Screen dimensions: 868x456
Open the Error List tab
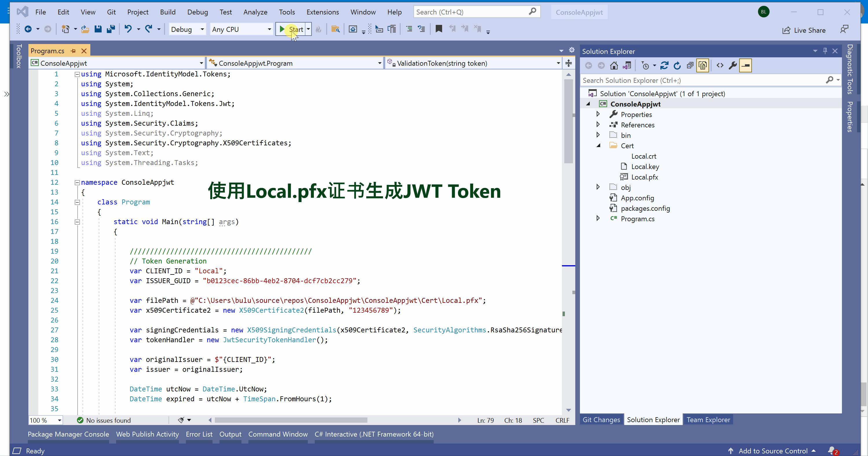click(x=199, y=434)
